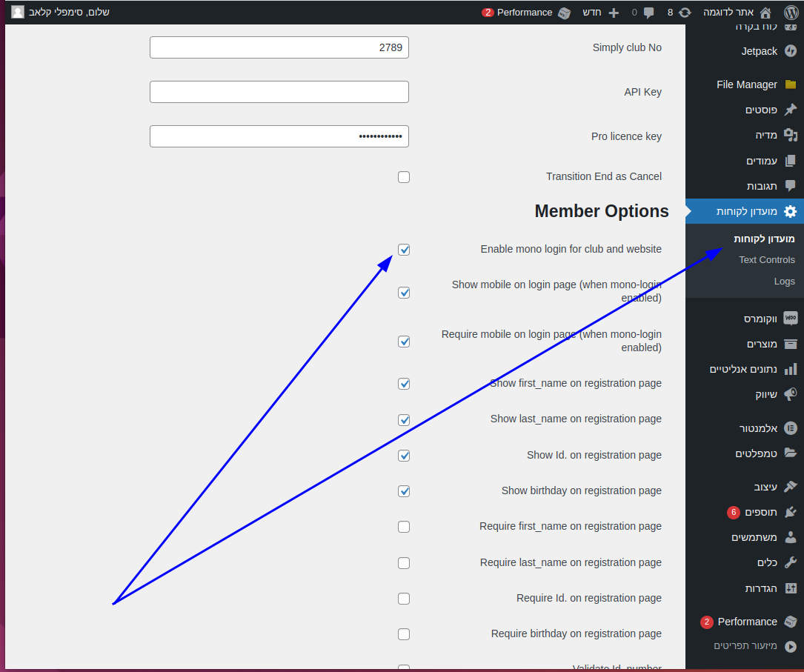This screenshot has width=804, height=672.
Task: Enable Transition End as Cancel checkbox
Action: [x=404, y=177]
